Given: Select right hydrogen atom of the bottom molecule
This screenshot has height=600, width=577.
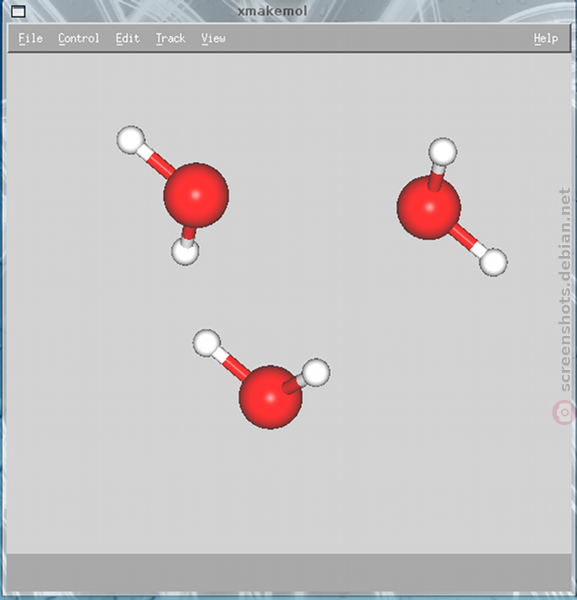Looking at the screenshot, I should (316, 372).
